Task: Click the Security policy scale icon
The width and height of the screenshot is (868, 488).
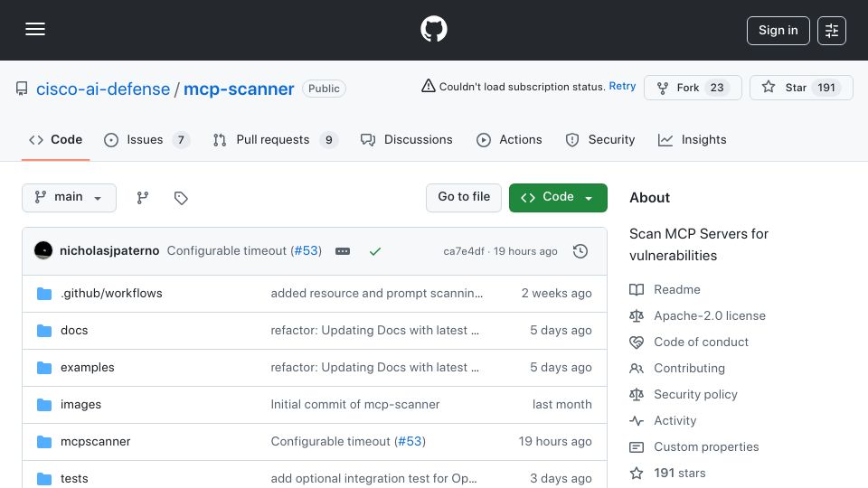Action: (x=637, y=395)
